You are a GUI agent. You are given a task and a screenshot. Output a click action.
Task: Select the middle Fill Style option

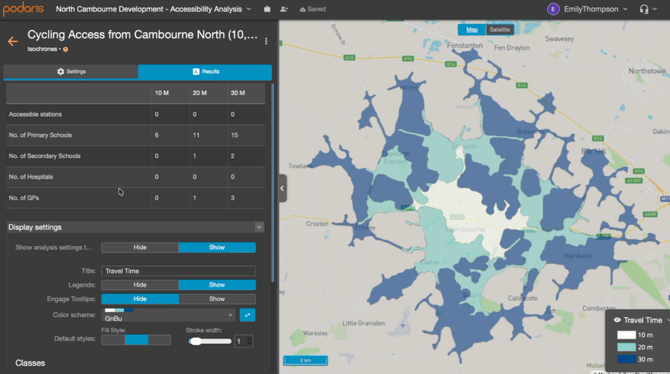(136, 340)
